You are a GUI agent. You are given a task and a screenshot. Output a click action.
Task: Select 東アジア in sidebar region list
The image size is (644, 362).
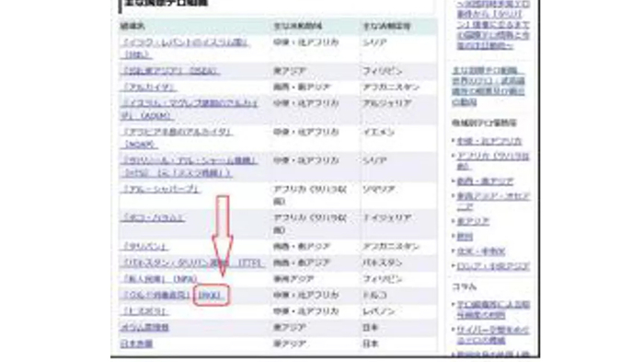tap(473, 221)
